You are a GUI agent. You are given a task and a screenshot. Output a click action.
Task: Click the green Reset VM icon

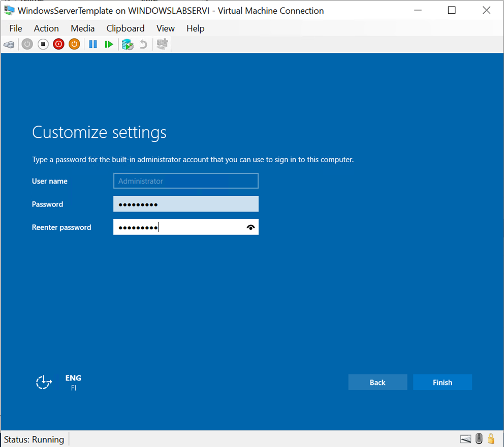coord(108,45)
